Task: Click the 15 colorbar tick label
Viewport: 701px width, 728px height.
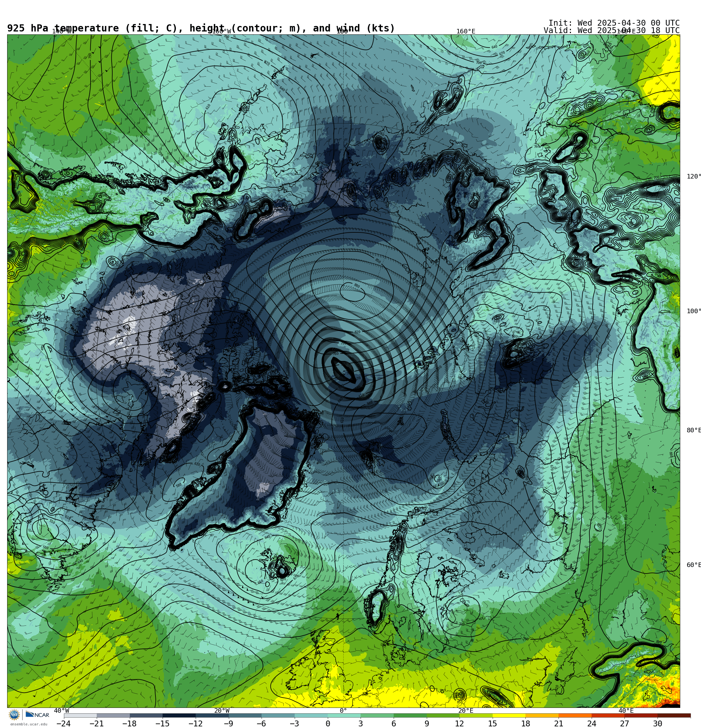Action: (493, 723)
